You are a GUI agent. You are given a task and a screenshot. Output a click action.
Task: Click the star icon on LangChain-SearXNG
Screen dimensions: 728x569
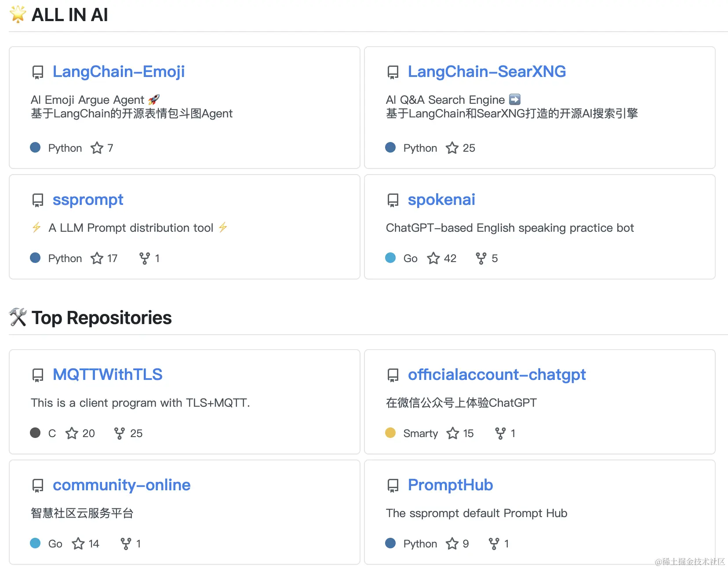click(452, 148)
